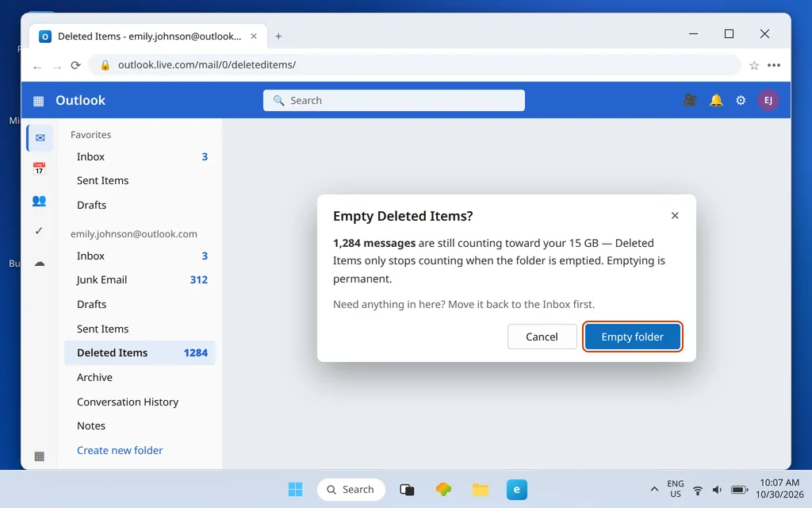812x508 pixels.
Task: Open the Archive folder
Action: pos(140,377)
